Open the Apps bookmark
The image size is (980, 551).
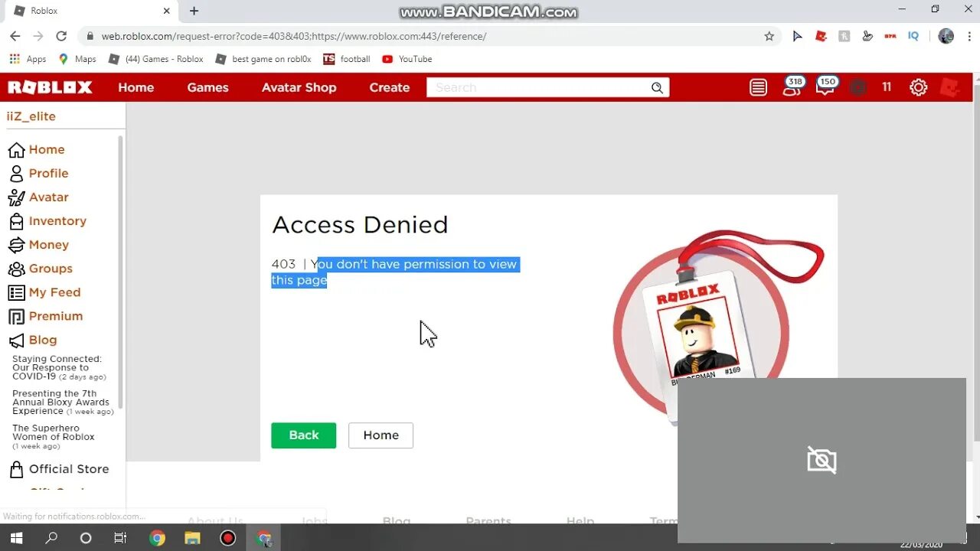(x=28, y=59)
